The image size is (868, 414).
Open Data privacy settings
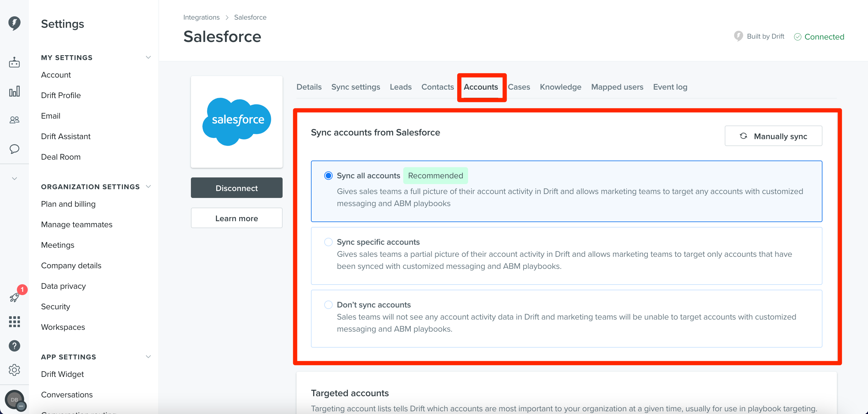[63, 286]
